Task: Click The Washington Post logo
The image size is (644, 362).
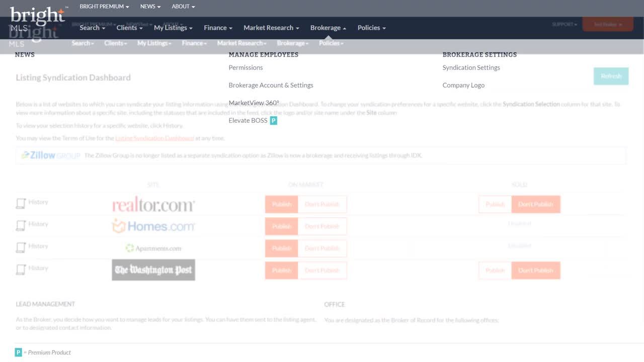Action: click(153, 270)
